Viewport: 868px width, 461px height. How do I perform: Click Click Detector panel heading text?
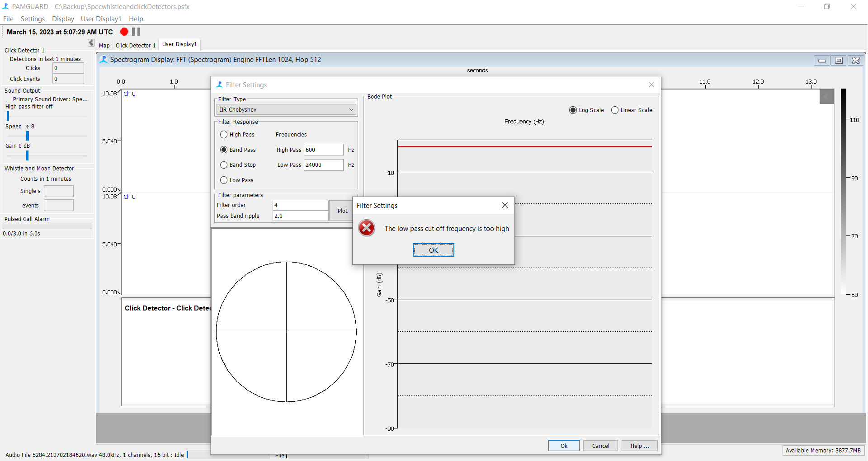coord(168,308)
